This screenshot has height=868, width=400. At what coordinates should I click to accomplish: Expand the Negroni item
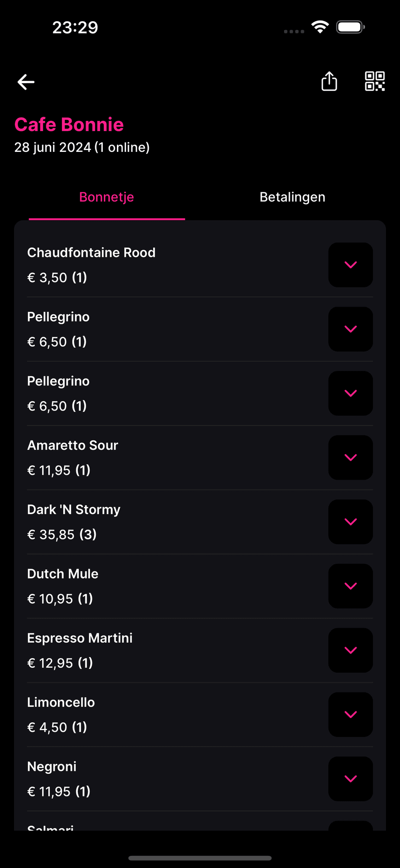(x=350, y=779)
